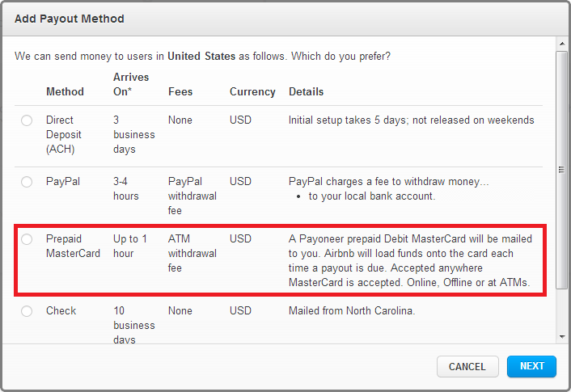Image resolution: width=571 pixels, height=392 pixels.
Task: Click the Prepaid MasterCard method label
Action: pyautogui.click(x=73, y=247)
